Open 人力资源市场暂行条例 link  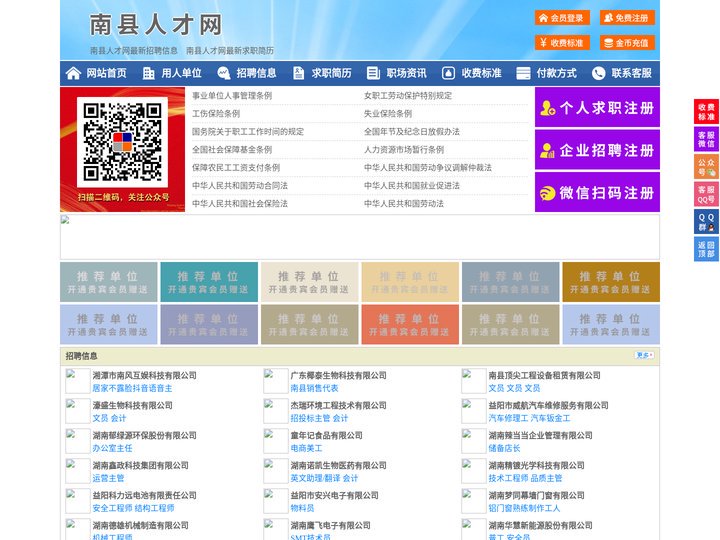click(x=404, y=150)
